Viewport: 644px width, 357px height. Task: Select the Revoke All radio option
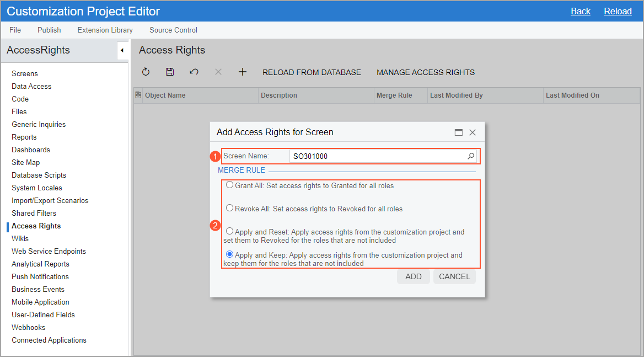click(x=229, y=209)
